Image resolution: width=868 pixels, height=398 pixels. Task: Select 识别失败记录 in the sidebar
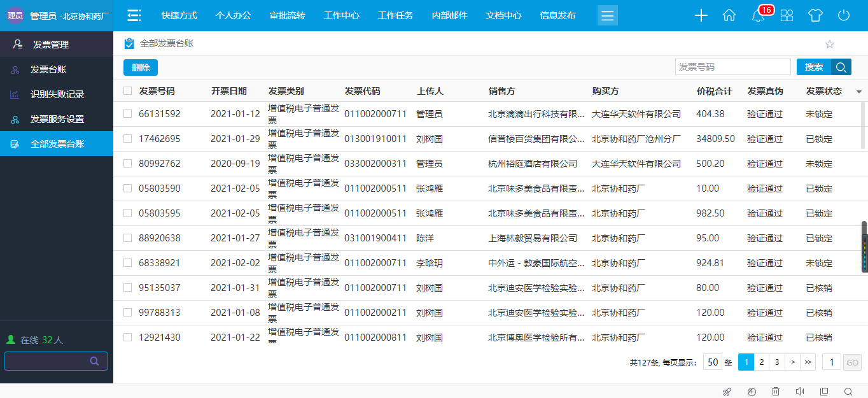pos(57,94)
